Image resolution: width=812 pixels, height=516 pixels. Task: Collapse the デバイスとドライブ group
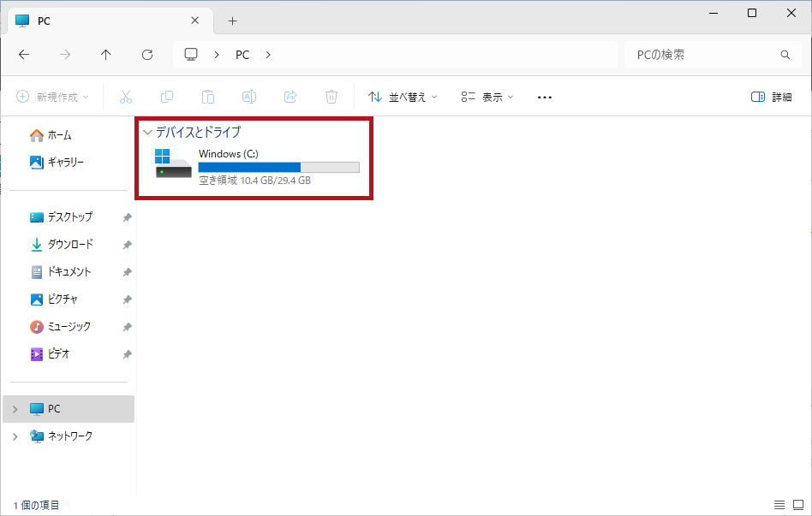[148, 133]
